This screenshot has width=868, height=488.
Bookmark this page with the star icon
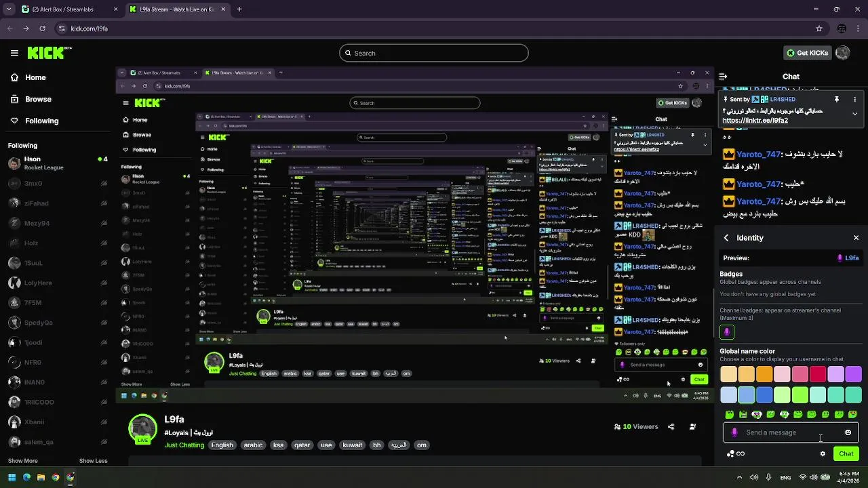point(819,28)
